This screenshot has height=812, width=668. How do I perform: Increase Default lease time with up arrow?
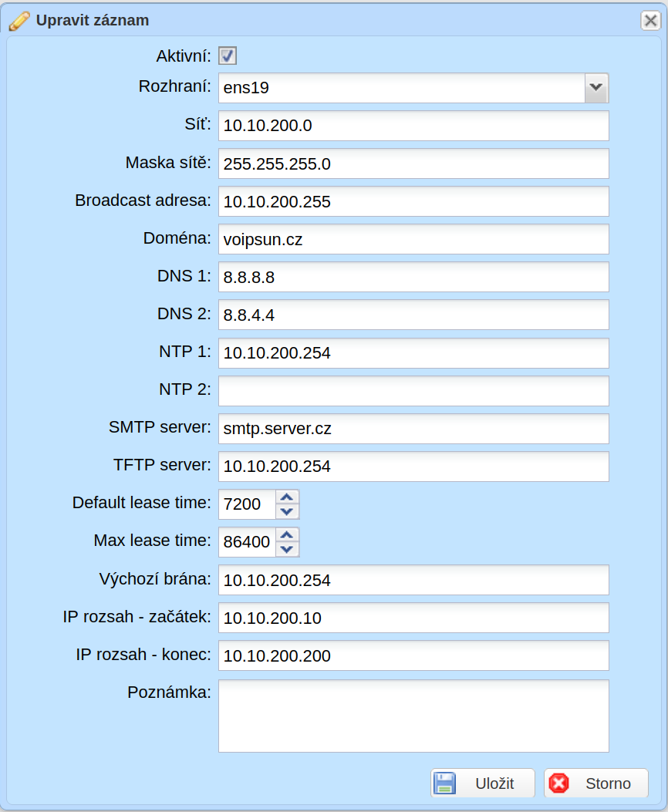(x=288, y=497)
